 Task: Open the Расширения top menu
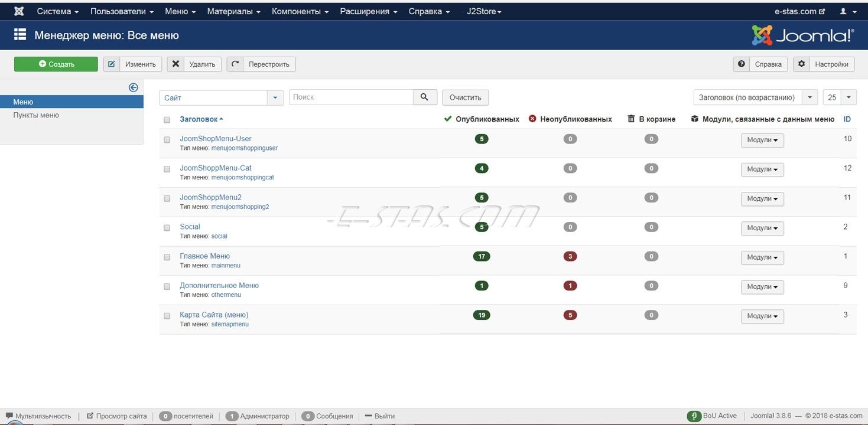pos(369,11)
